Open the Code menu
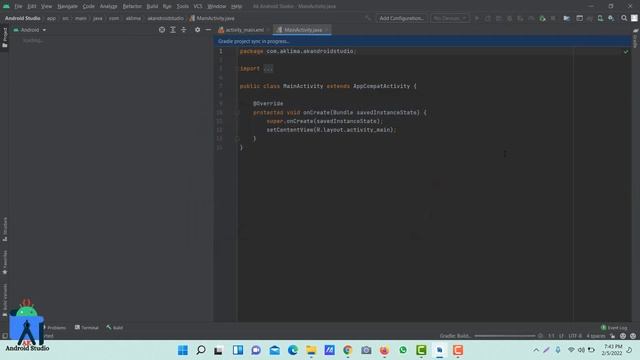 tap(88, 6)
